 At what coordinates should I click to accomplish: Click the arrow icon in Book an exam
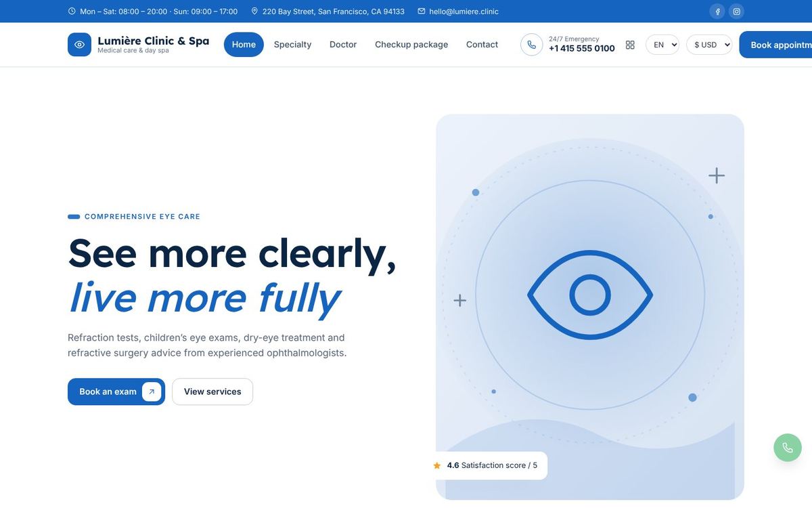click(x=152, y=391)
